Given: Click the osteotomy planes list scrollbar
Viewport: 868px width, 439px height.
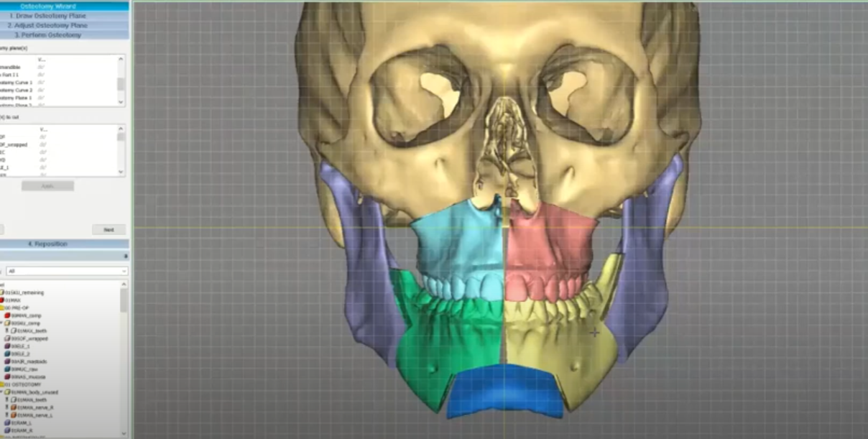Looking at the screenshot, I should (121, 83).
